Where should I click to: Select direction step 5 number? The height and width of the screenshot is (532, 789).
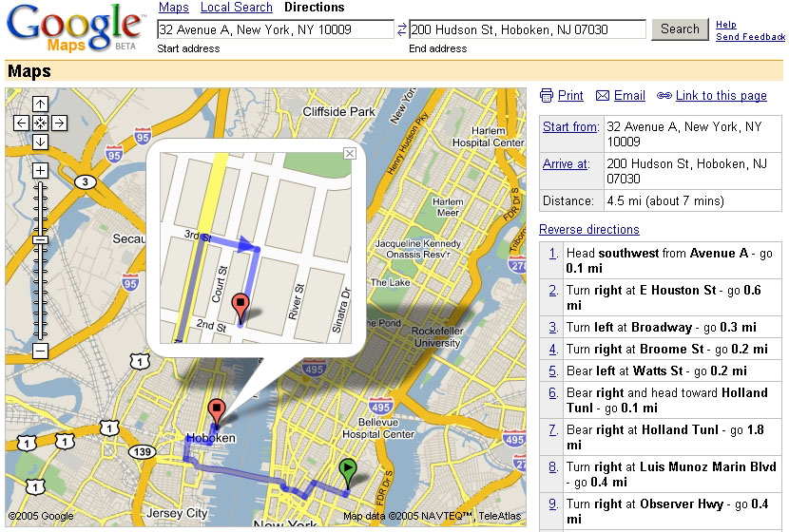553,371
